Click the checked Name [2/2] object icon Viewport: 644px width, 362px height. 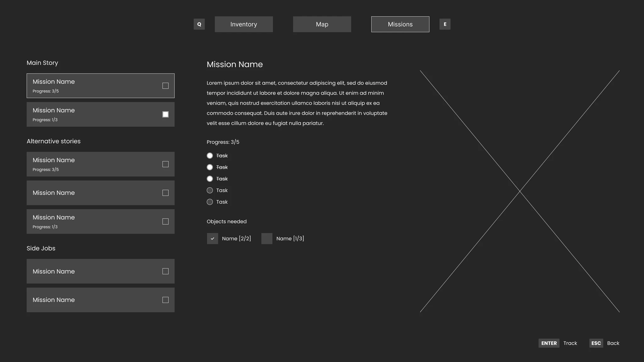click(212, 239)
